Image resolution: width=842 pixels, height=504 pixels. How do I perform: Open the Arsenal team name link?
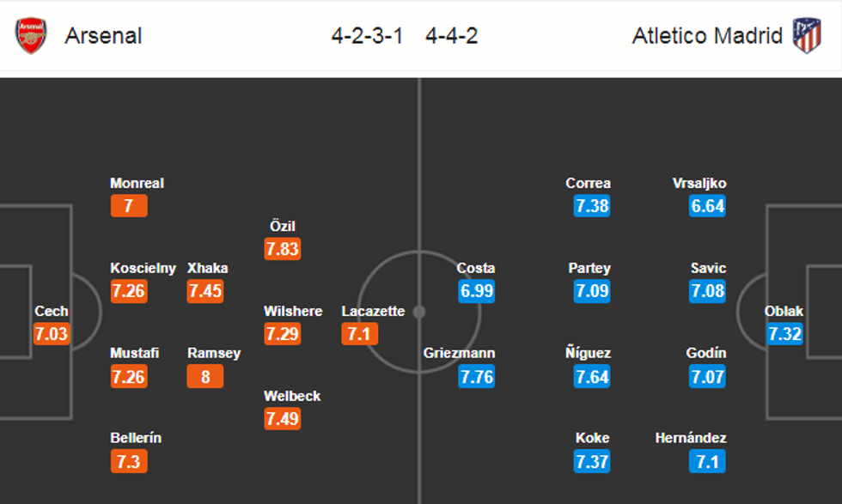(x=104, y=36)
